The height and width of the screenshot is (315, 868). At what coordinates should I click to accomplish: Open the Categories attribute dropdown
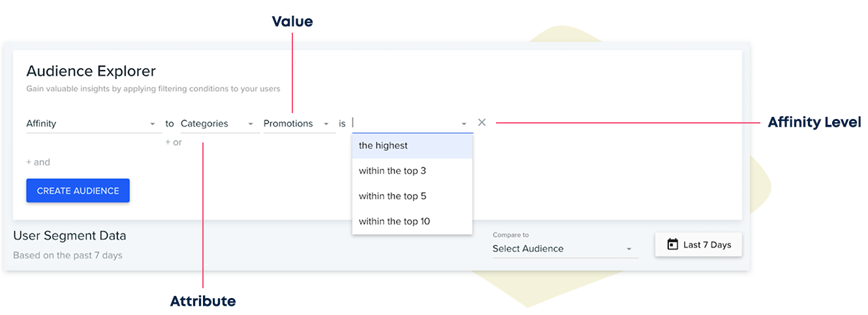pos(220,124)
